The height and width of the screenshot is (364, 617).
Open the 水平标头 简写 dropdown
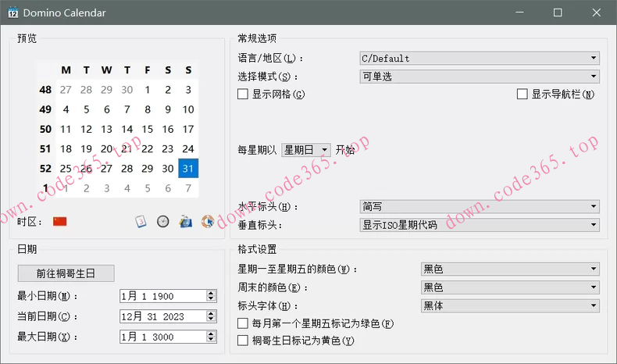480,206
